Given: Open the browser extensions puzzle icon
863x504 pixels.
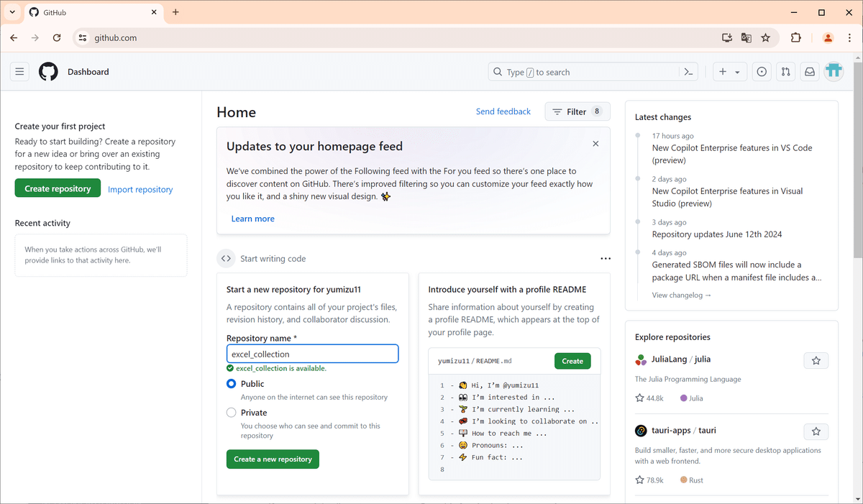Looking at the screenshot, I should [x=795, y=37].
